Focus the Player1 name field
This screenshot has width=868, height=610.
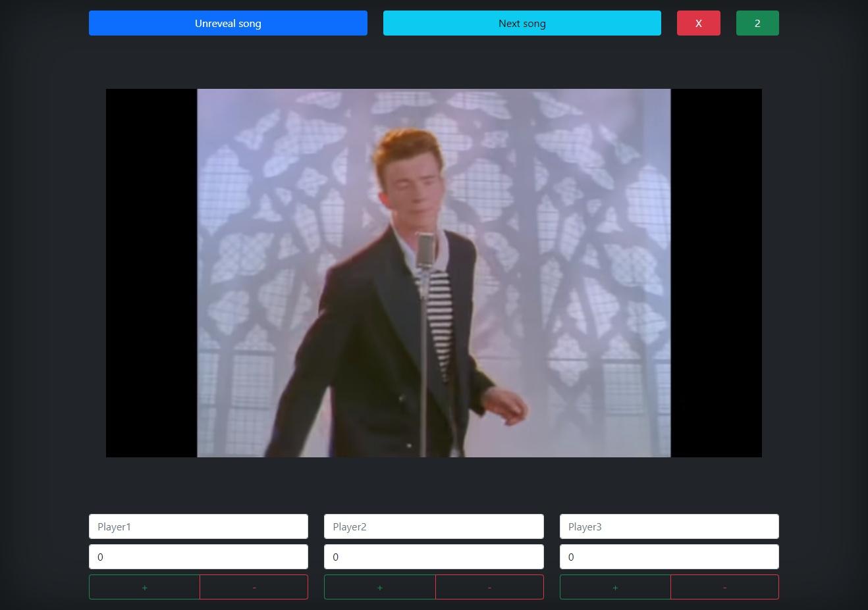pos(198,526)
